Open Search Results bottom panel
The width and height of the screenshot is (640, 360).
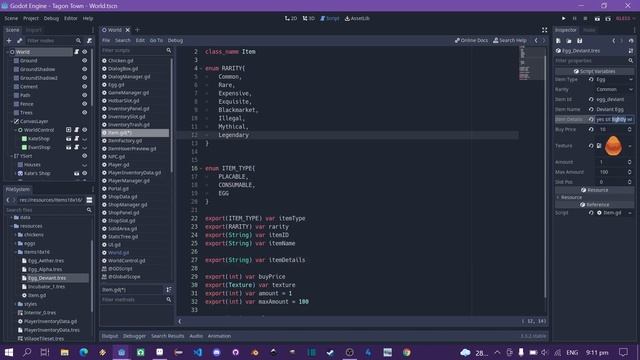click(x=168, y=336)
